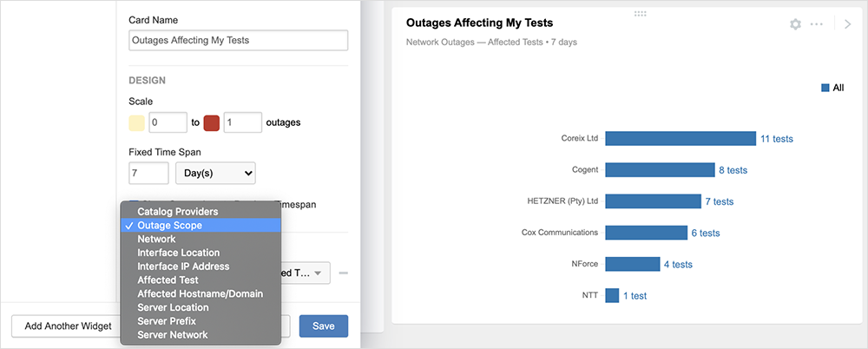Screen dimensions: 868x349
Task: Choose Network option in dropdown
Action: (156, 239)
